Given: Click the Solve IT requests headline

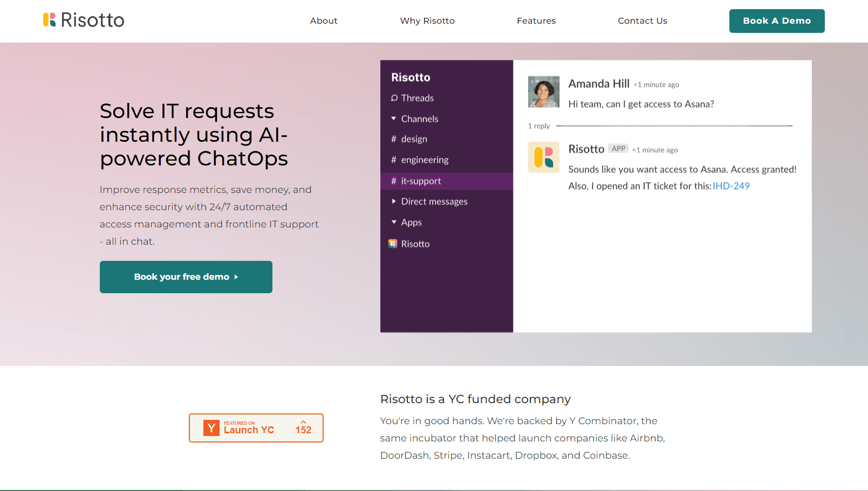Looking at the screenshot, I should coord(194,135).
